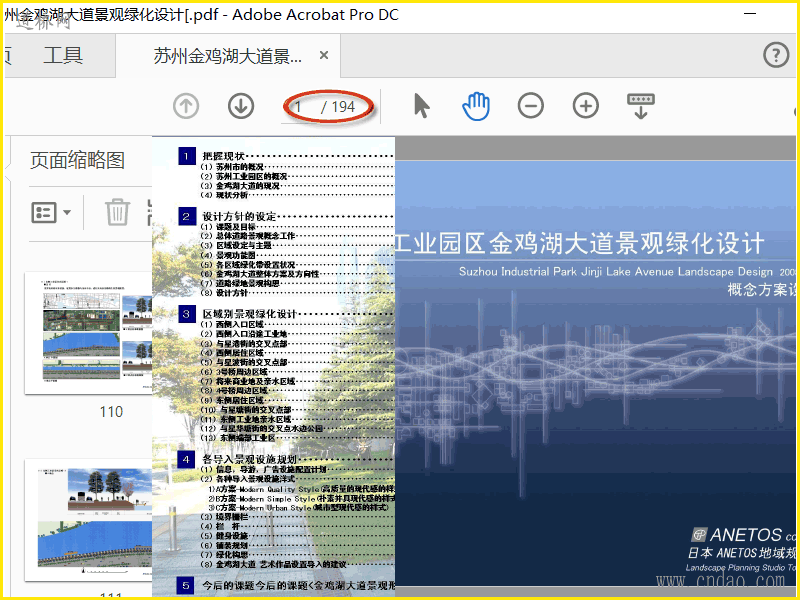
Task: Click the total page count 194
Action: click(343, 107)
